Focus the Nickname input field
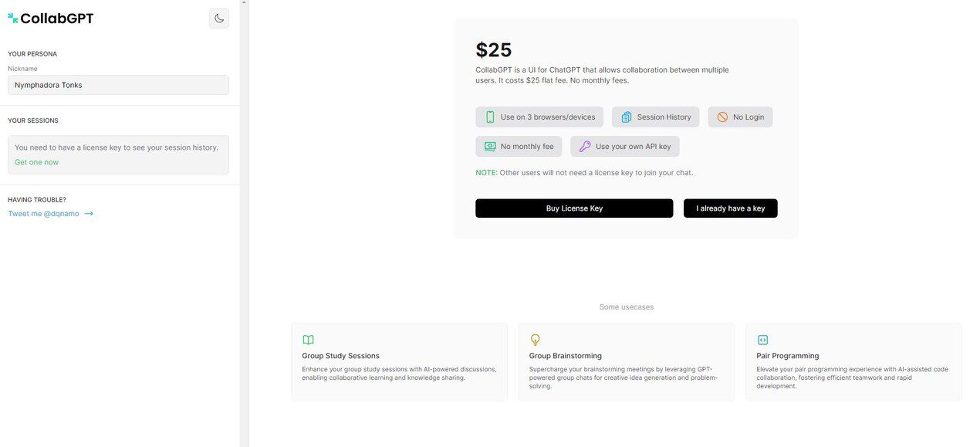 pos(118,85)
